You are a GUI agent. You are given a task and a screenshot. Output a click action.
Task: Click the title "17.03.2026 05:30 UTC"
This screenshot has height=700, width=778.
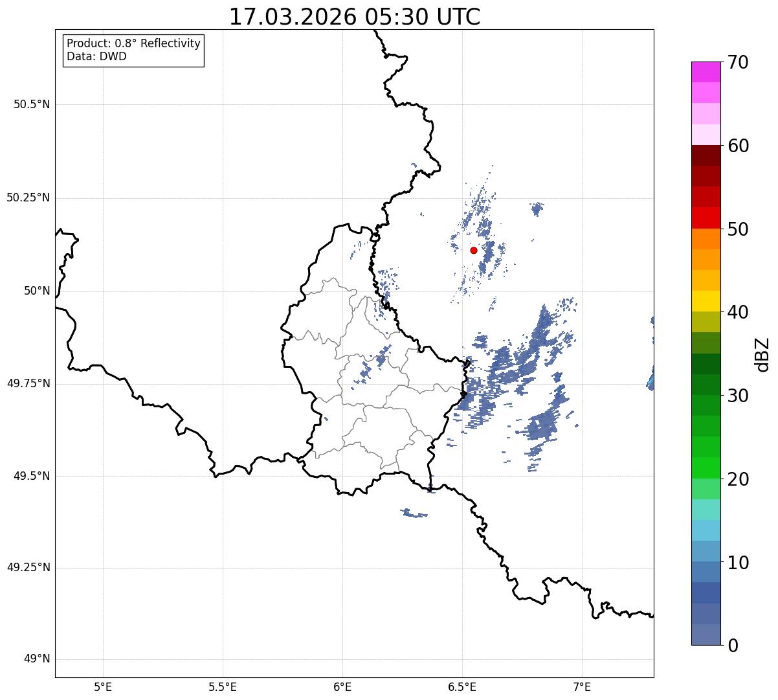[x=355, y=17]
